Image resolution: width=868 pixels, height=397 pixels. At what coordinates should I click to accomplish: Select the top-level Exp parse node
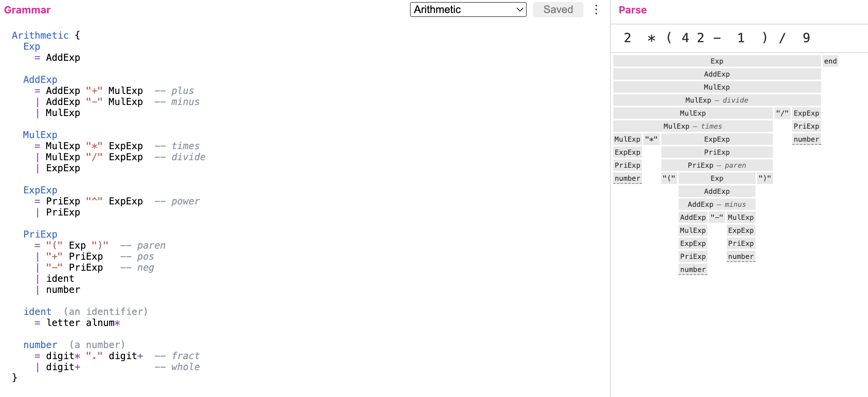coord(716,61)
